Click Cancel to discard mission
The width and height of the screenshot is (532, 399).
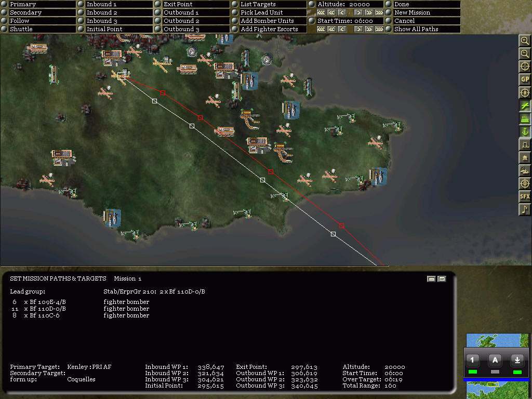point(389,21)
